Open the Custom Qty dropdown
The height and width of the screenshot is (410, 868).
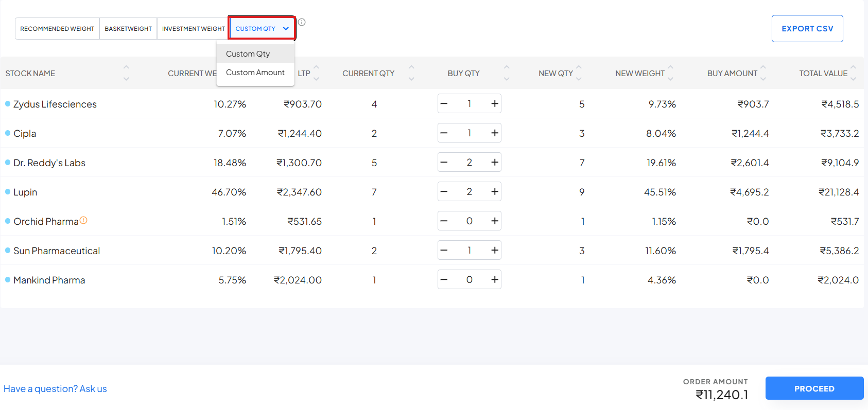(262, 28)
